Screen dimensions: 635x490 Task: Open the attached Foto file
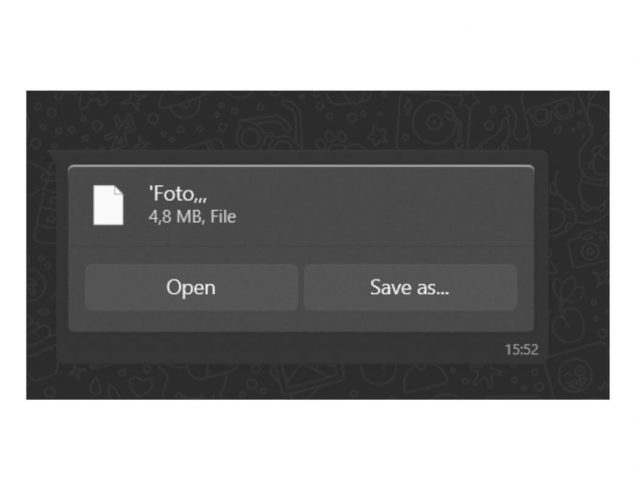point(191,287)
